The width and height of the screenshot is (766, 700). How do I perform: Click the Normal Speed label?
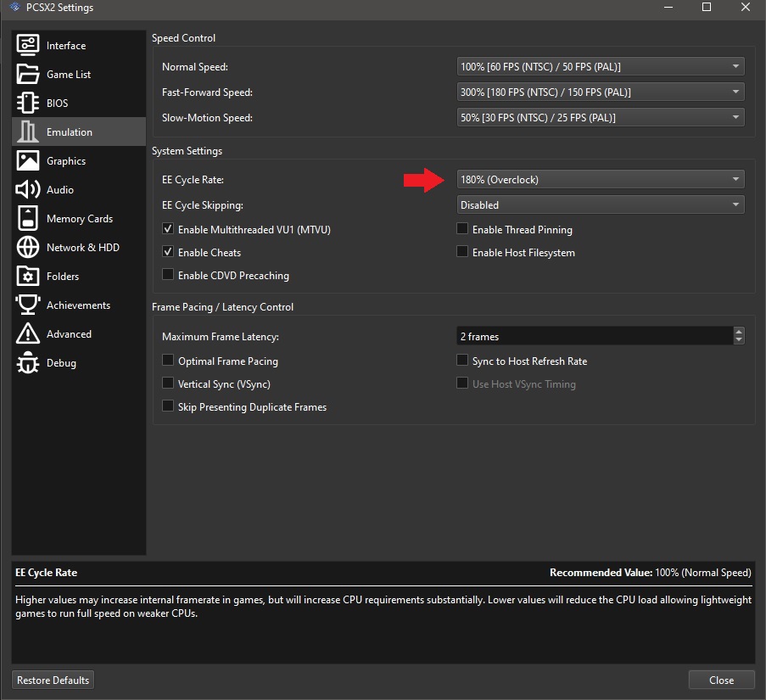195,67
